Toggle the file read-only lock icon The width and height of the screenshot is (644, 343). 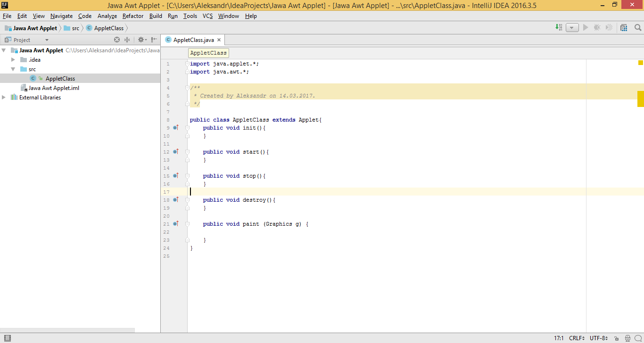coord(617,338)
